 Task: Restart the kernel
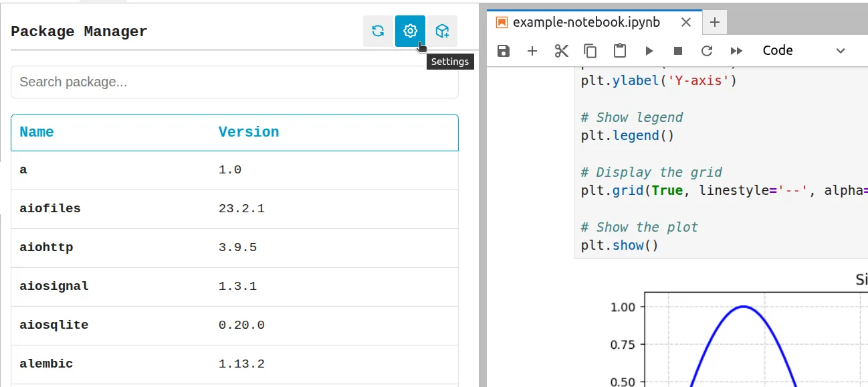[706, 50]
